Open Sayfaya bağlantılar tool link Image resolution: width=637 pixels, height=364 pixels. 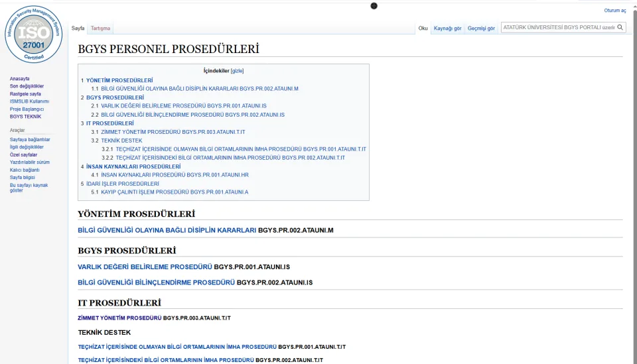pyautogui.click(x=30, y=140)
